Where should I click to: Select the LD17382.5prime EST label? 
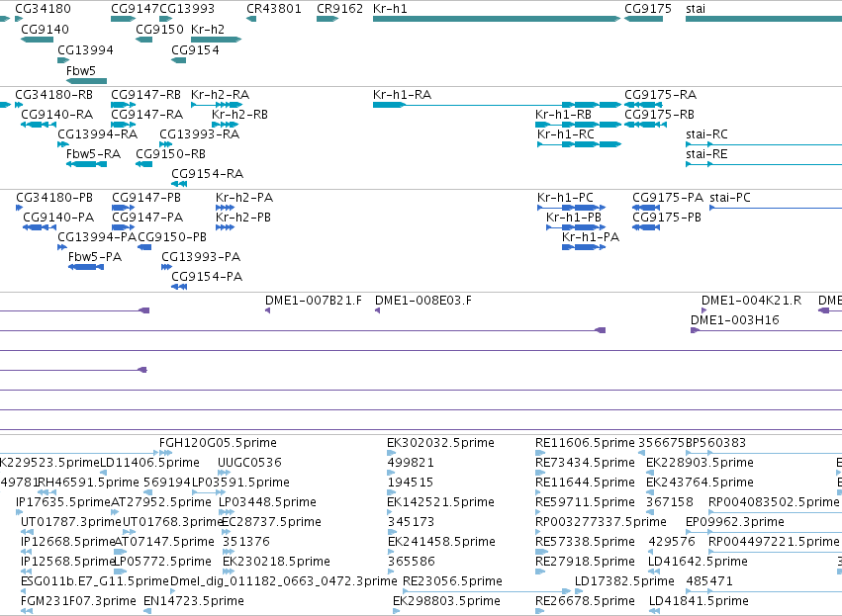point(624,581)
